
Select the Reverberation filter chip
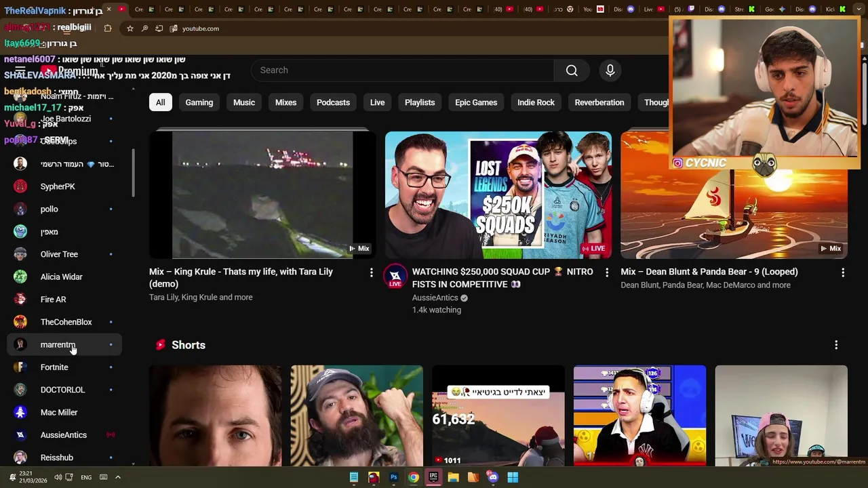(x=599, y=102)
